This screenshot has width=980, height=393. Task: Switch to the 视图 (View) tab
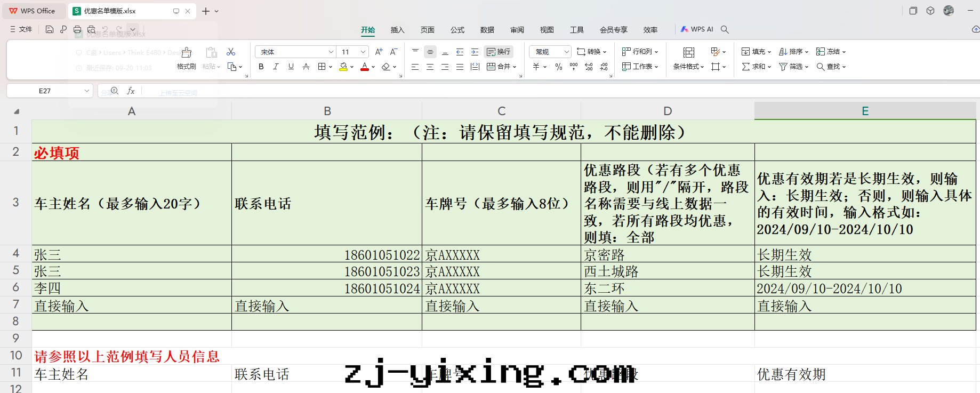[547, 30]
